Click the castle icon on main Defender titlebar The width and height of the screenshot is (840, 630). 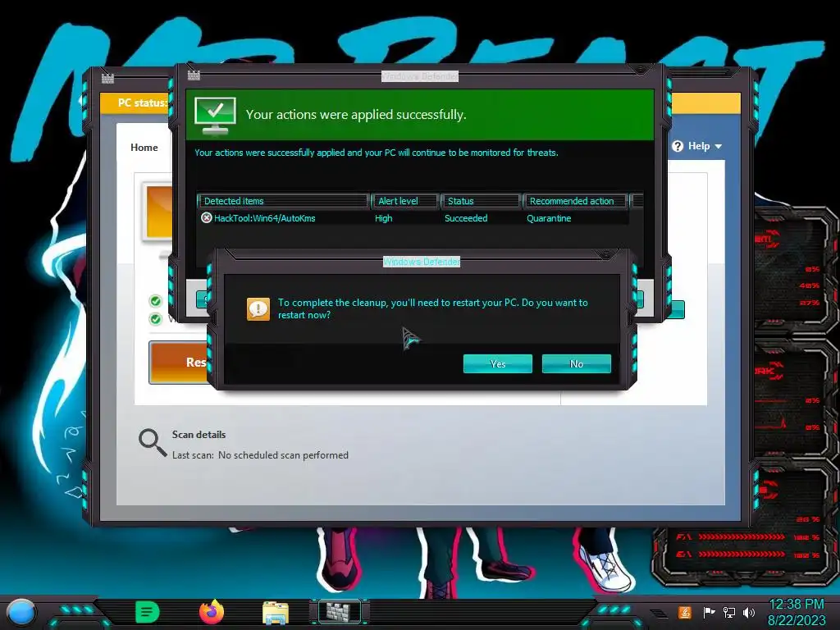tap(107, 78)
